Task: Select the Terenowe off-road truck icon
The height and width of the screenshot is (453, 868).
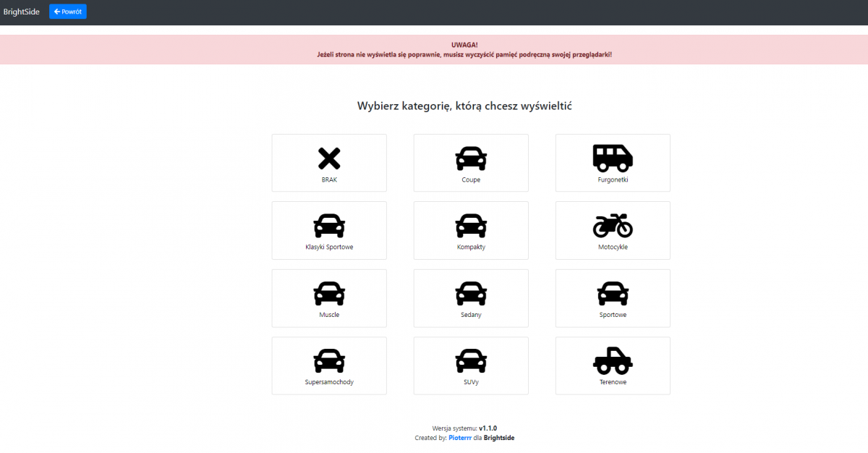Action: (x=613, y=360)
